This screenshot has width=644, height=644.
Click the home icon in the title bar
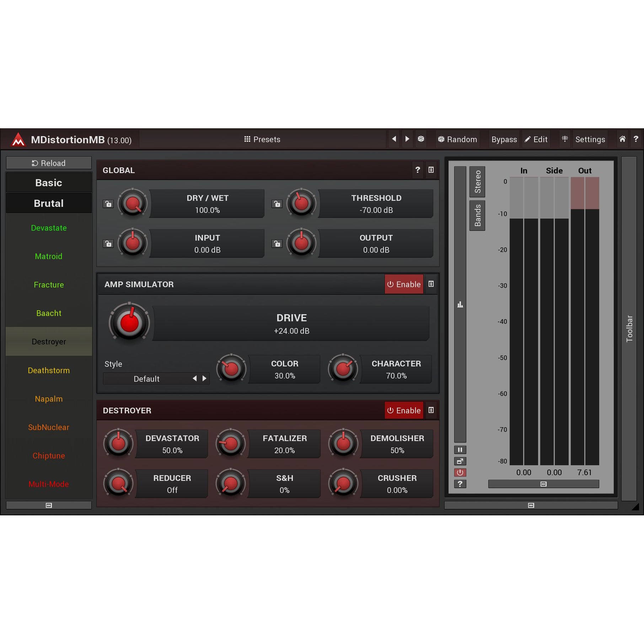coord(622,139)
